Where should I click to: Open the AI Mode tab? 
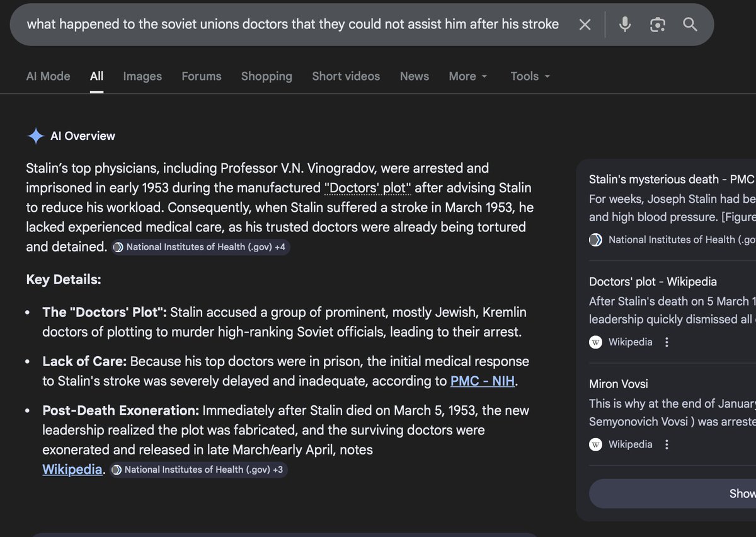tap(48, 76)
